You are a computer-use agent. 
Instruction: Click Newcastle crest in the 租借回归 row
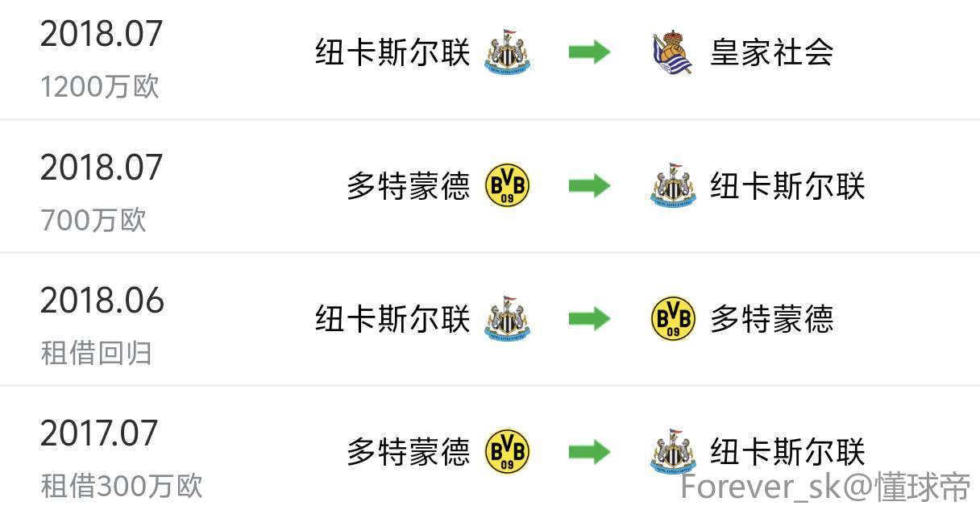pos(508,319)
